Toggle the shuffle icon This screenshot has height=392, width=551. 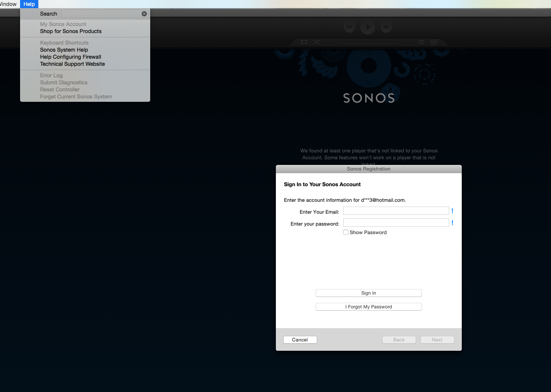pyautogui.click(x=316, y=42)
